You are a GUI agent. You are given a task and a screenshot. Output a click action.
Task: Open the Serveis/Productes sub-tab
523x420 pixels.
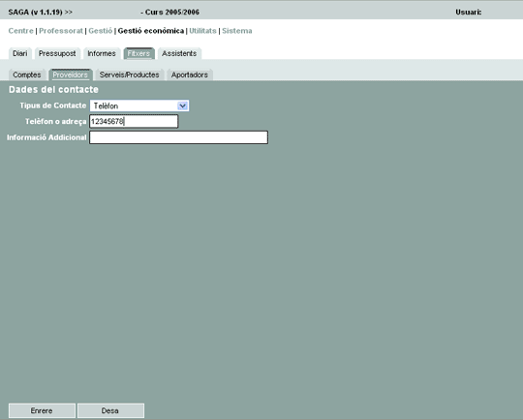[130, 75]
